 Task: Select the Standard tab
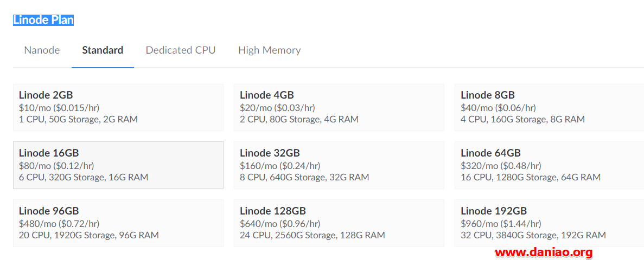103,50
